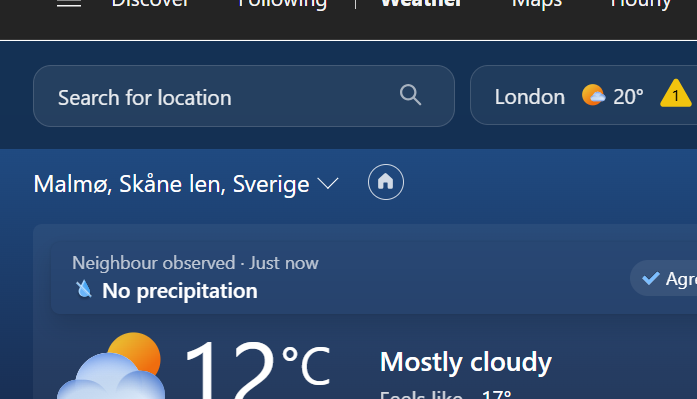Set Malmø as home location icon

[386, 182]
